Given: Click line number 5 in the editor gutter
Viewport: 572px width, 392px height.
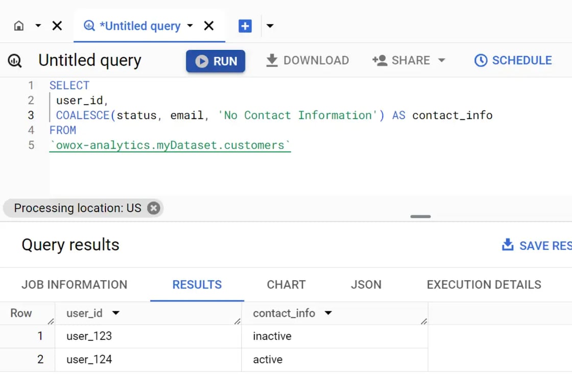Looking at the screenshot, I should pyautogui.click(x=31, y=145).
